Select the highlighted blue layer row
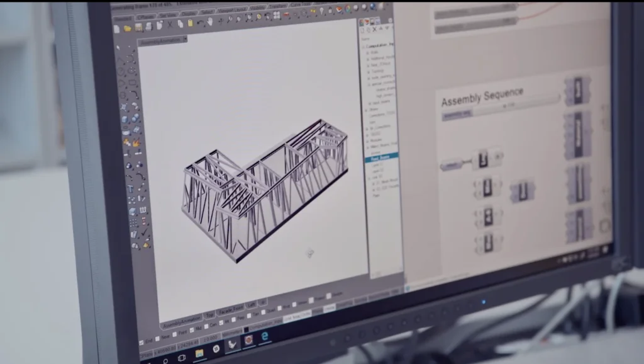The height and width of the screenshot is (364, 644). click(x=381, y=157)
